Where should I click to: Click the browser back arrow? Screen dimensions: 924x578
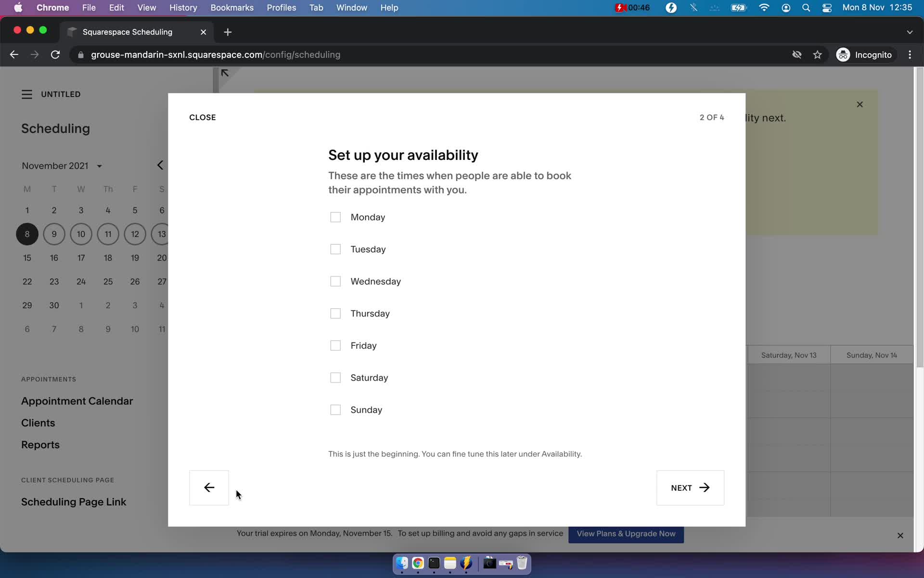pyautogui.click(x=14, y=55)
